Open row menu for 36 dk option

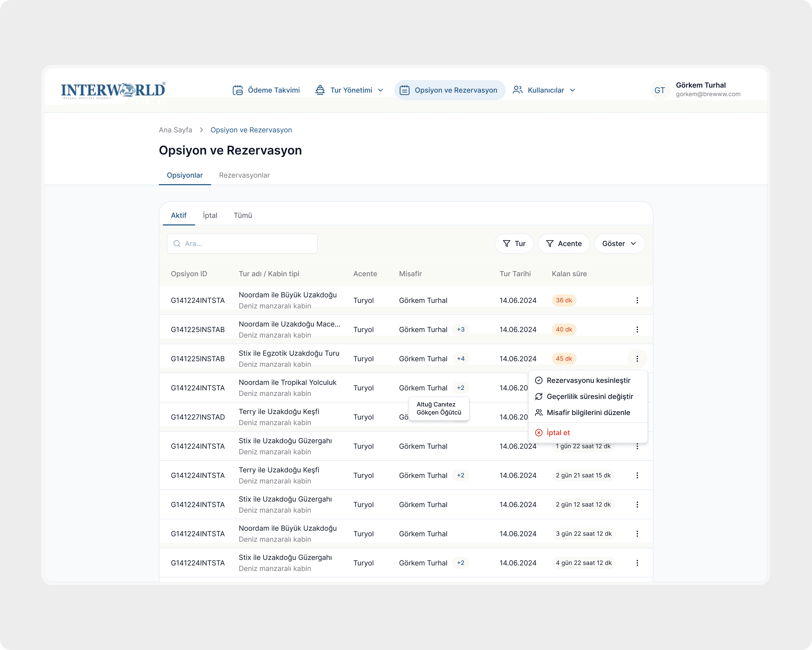click(637, 300)
